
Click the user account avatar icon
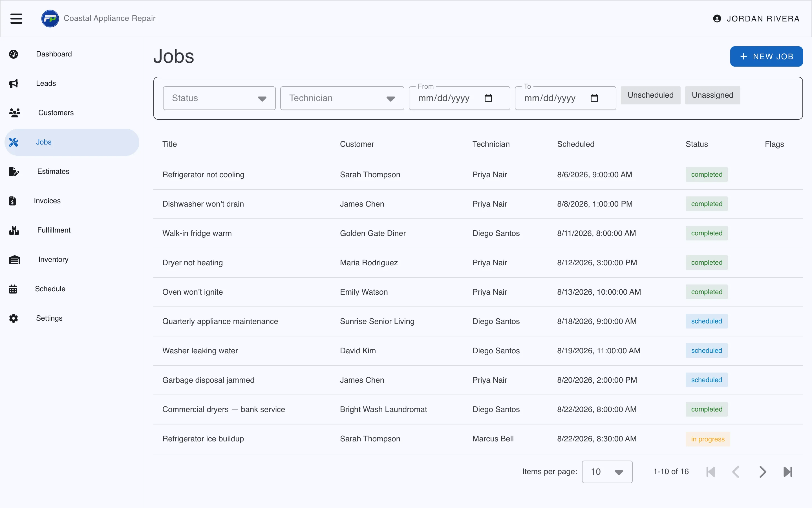[x=717, y=18]
